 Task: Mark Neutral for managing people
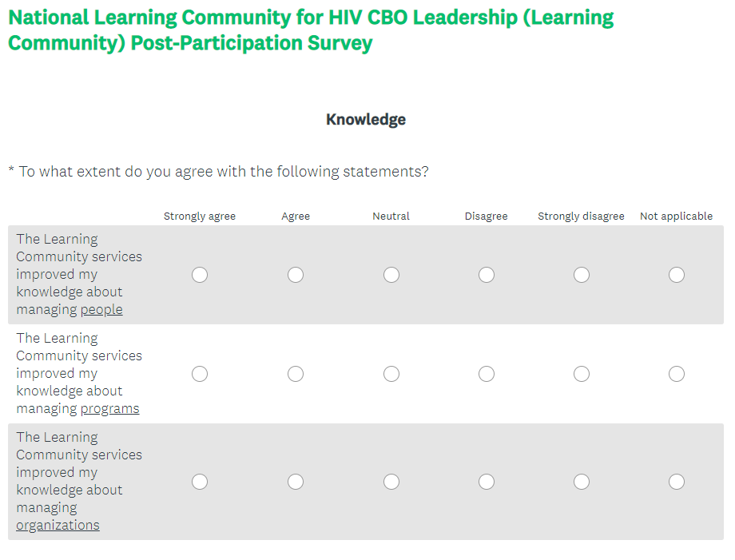pos(391,275)
